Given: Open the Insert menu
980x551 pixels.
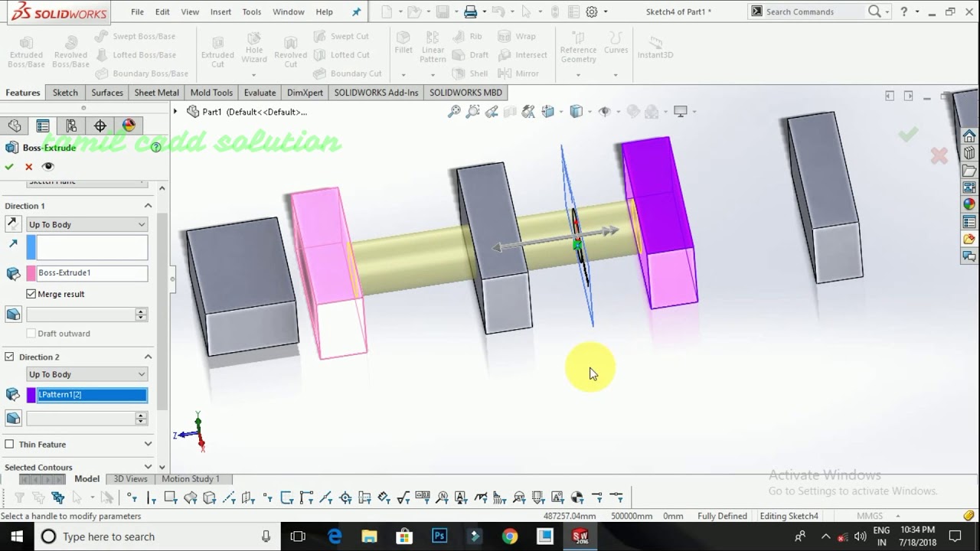Looking at the screenshot, I should 220,11.
